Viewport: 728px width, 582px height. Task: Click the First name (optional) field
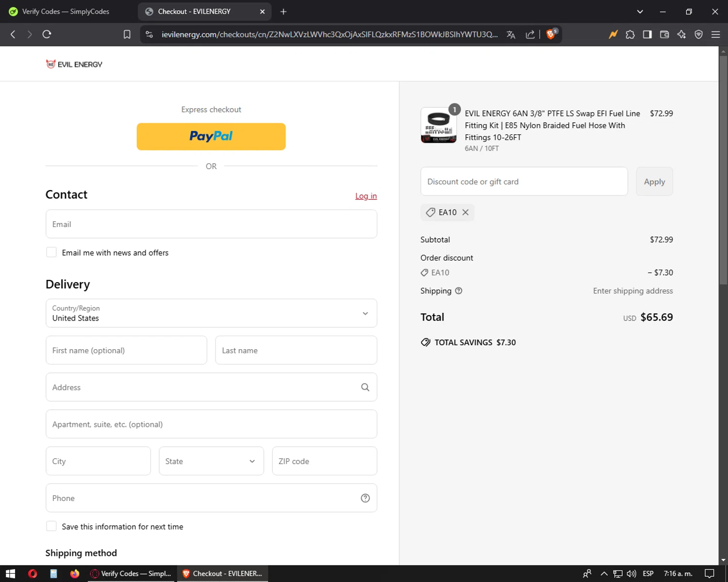click(126, 350)
